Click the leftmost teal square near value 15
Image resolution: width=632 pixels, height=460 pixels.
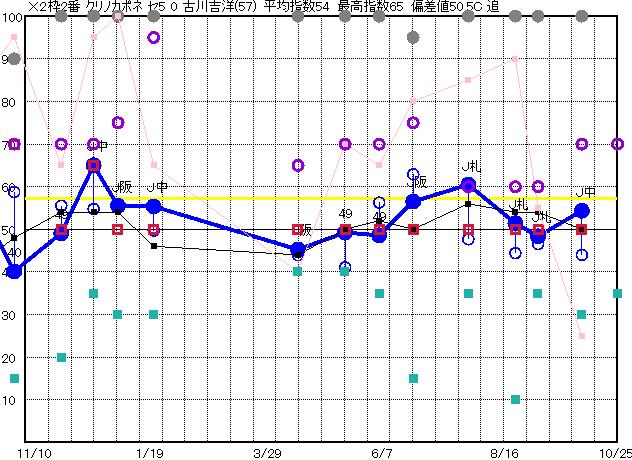click(x=14, y=378)
